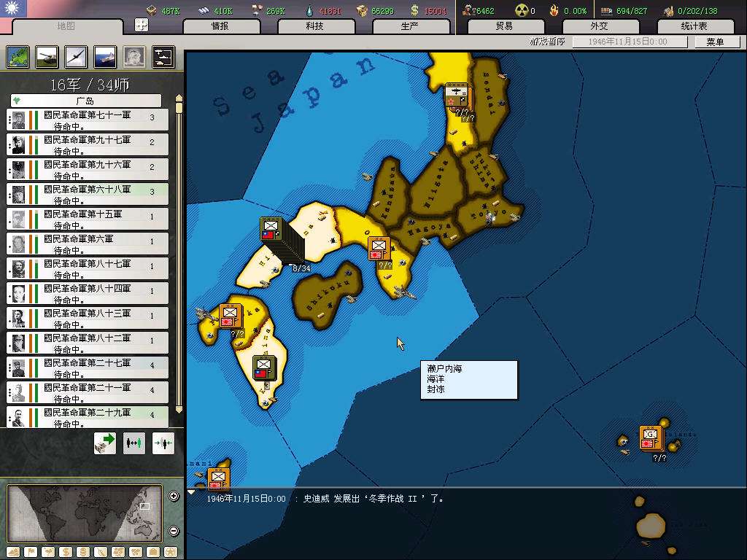
Task: Toggle terrain map mode at bottom left
Action: click(x=14, y=552)
